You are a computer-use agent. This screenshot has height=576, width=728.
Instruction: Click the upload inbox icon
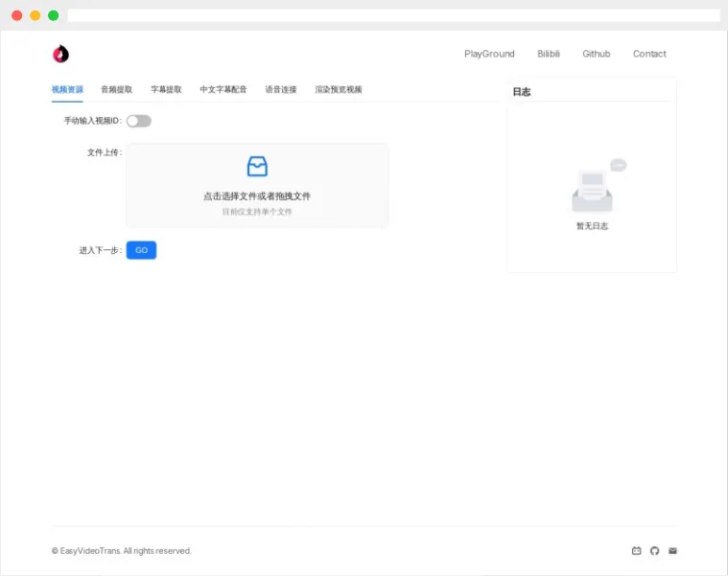point(257,166)
